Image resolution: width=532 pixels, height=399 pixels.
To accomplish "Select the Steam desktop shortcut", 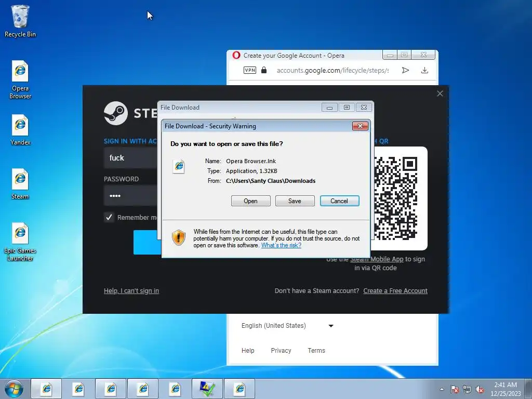I will click(x=20, y=184).
